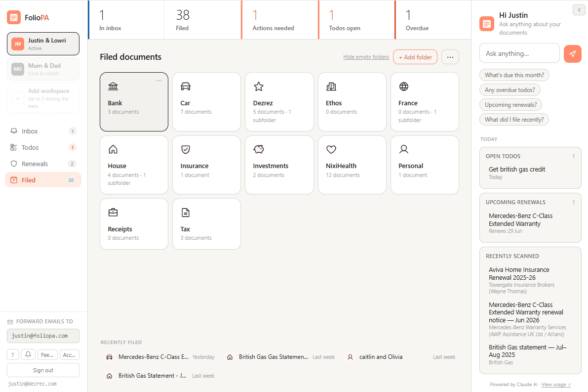Open the House folder

134,165
